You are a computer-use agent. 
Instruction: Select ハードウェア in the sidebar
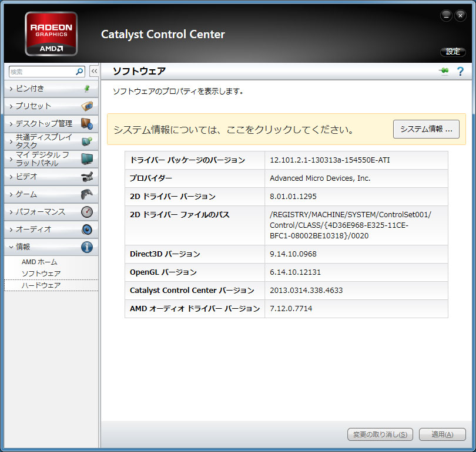41,285
